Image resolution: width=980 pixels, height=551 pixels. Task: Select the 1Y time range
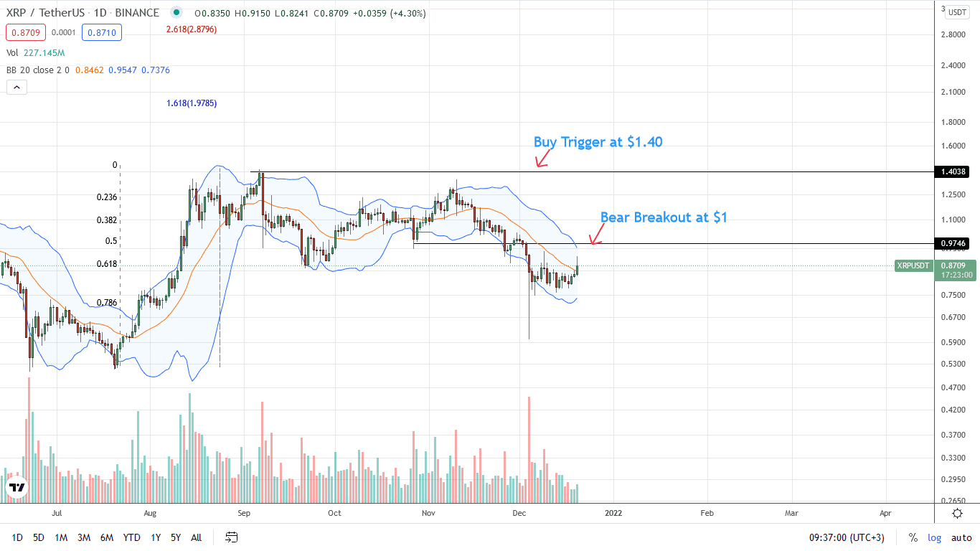coord(155,537)
